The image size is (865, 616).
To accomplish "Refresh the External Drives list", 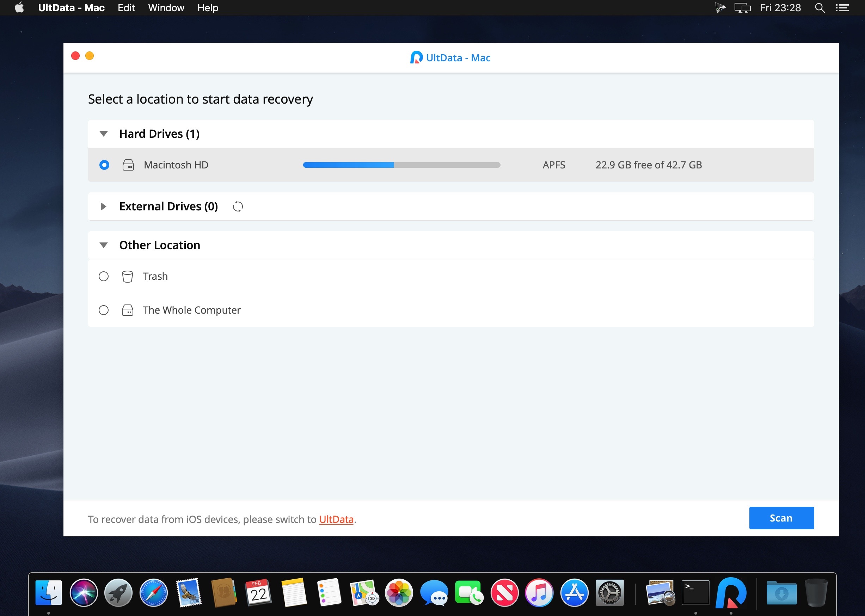I will tap(238, 206).
